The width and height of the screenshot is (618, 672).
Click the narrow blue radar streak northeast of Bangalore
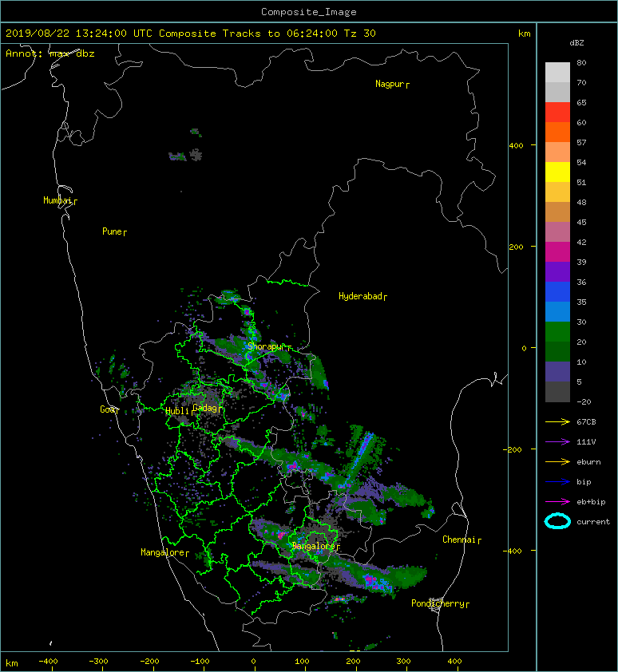(x=359, y=461)
